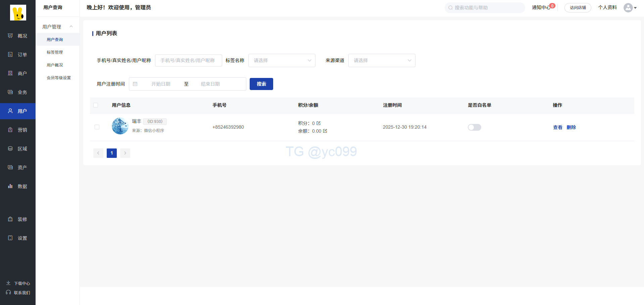Open the 来源渠道 dropdown

[382, 60]
